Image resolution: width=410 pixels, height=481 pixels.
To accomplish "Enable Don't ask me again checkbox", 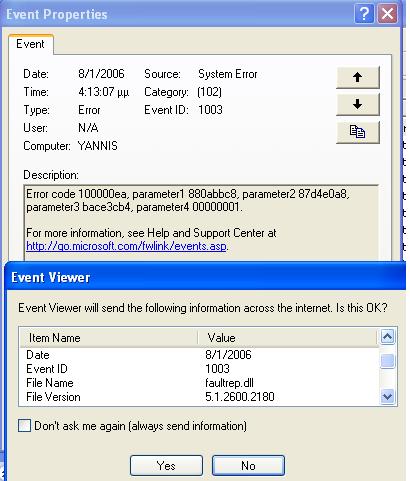I will (24, 426).
